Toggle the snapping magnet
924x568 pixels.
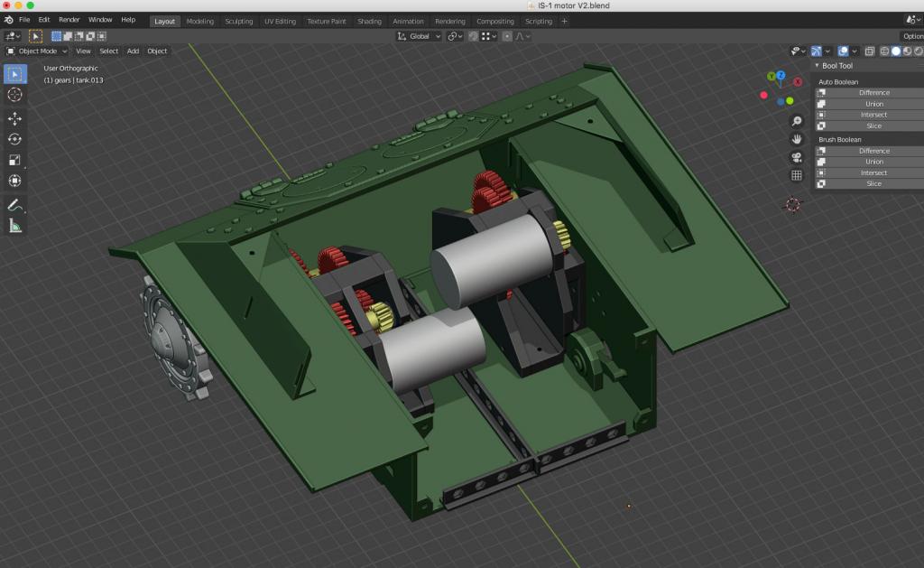point(473,36)
